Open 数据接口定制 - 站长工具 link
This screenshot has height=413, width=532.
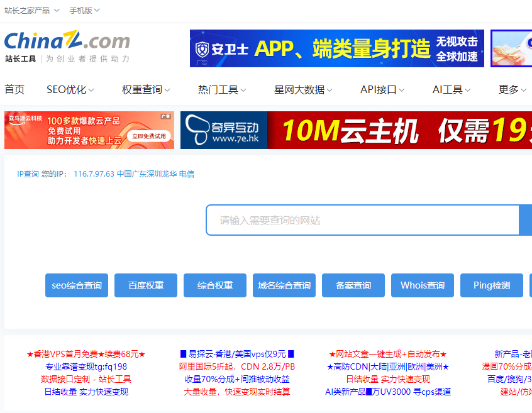point(86,379)
